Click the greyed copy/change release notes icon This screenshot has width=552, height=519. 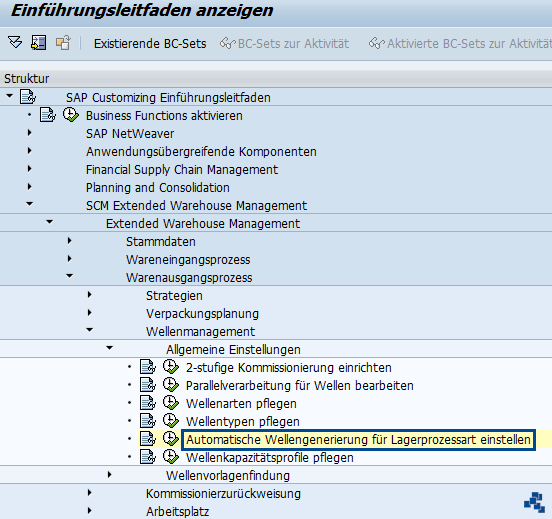tap(63, 43)
